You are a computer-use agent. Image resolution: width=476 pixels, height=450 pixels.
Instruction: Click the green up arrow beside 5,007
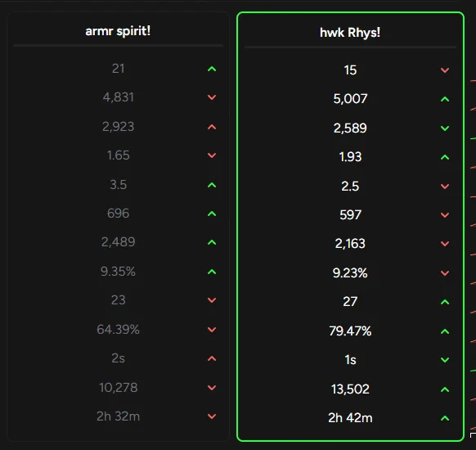(445, 99)
